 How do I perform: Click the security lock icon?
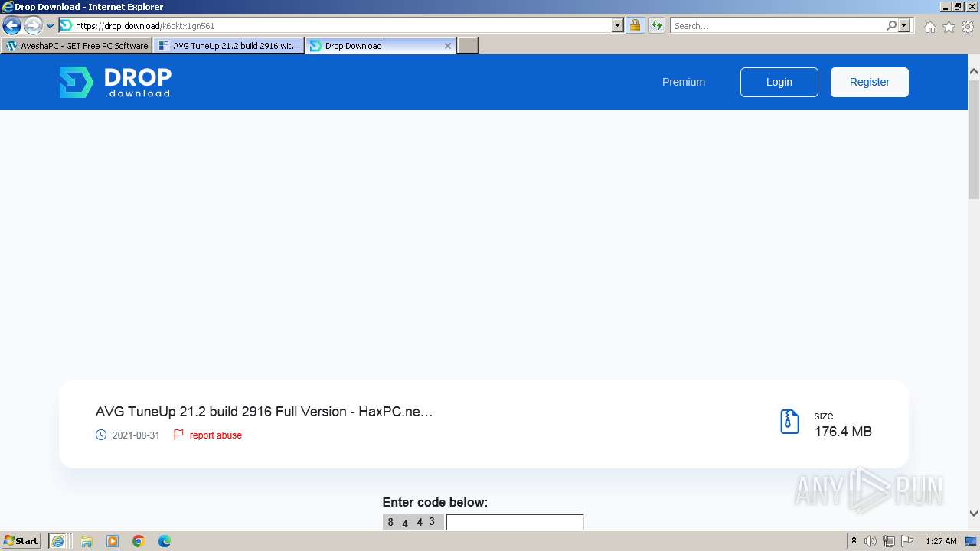[x=635, y=26]
